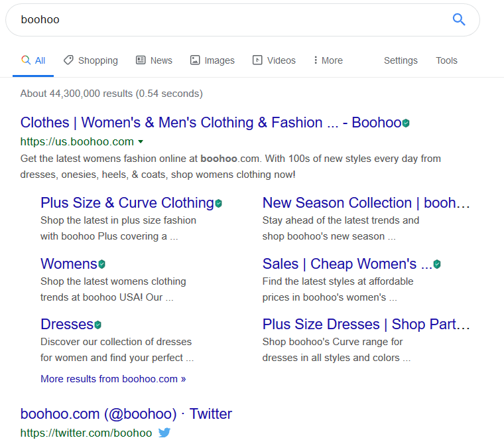Open the Images results tab
The height and width of the screenshot is (444, 504).
pyautogui.click(x=212, y=60)
